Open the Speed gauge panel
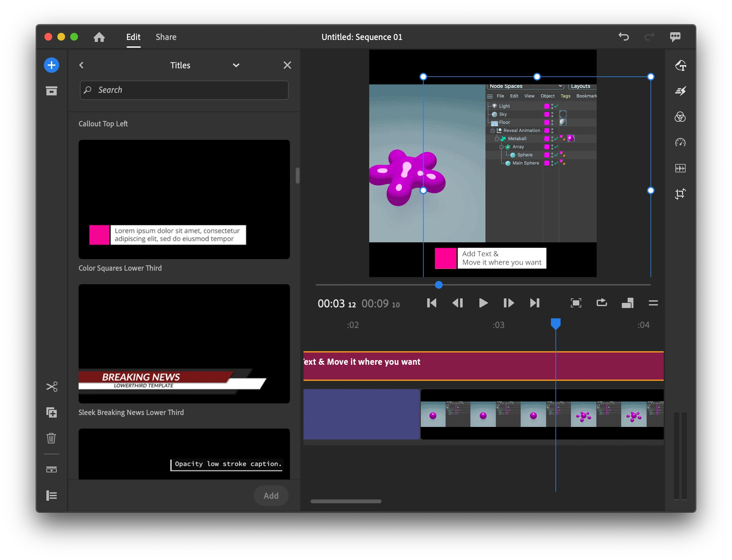 pos(680,143)
